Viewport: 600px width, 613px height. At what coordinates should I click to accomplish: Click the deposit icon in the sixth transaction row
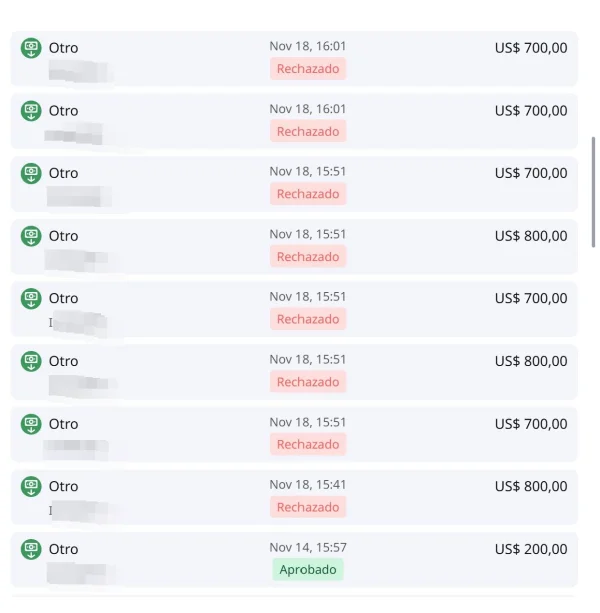pyautogui.click(x=31, y=361)
